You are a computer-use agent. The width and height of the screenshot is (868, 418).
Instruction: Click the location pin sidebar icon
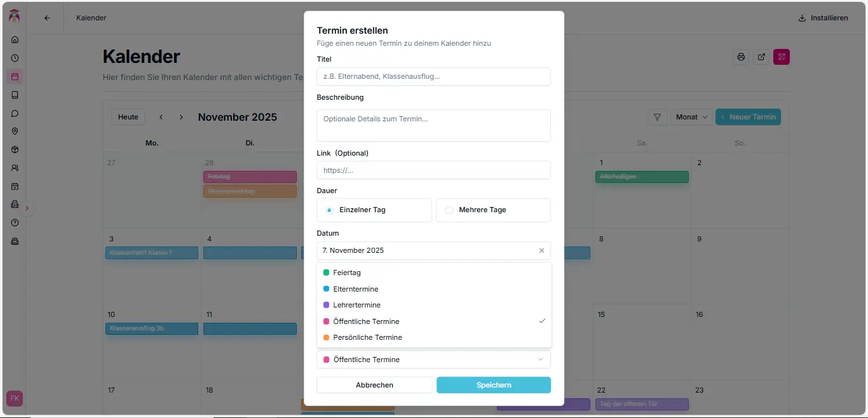coord(15,131)
